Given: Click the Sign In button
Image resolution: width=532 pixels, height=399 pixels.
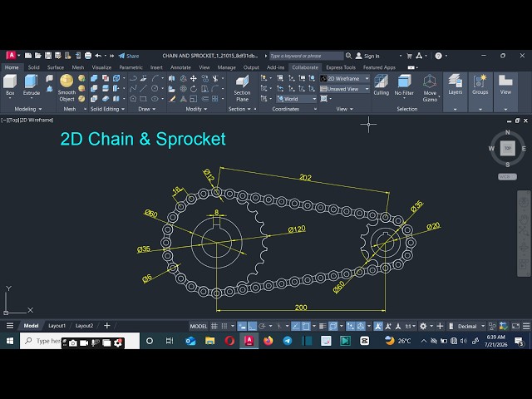Looking at the screenshot, I should tap(367, 56).
